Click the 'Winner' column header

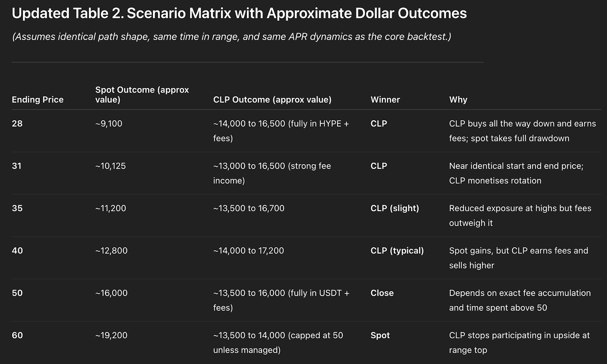coord(385,100)
